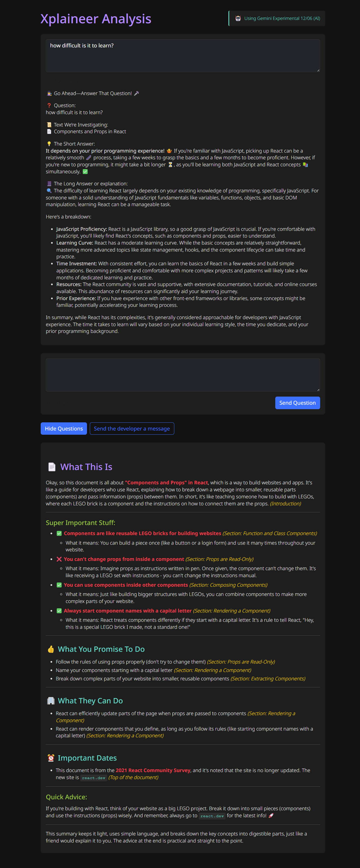Click green check before reusable LEGO bricks line
360x868 pixels.
tap(59, 533)
